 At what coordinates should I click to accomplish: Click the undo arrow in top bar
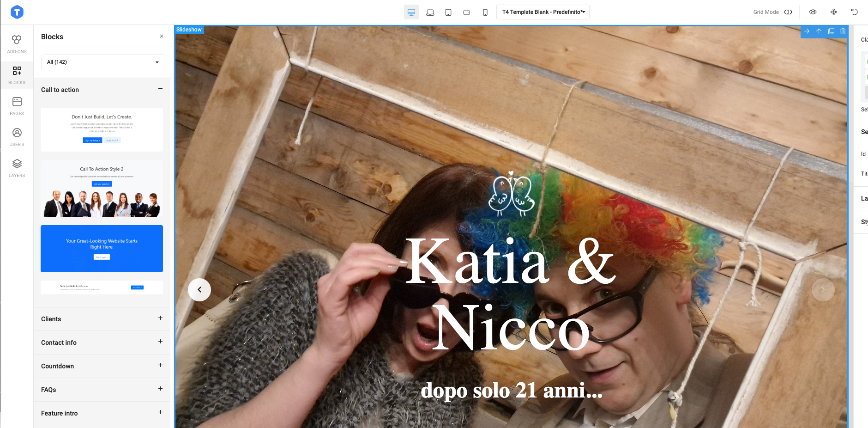[854, 12]
